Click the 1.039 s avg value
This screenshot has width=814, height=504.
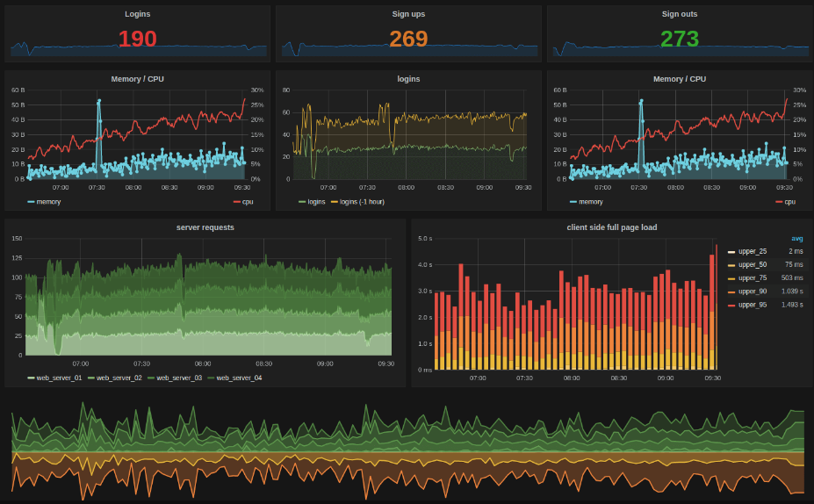pyautogui.click(x=792, y=292)
